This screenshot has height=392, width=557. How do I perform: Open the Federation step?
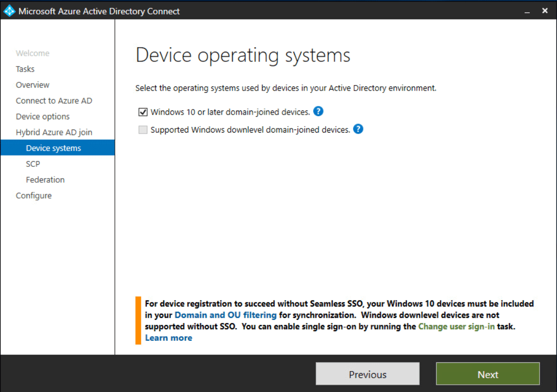click(x=45, y=179)
